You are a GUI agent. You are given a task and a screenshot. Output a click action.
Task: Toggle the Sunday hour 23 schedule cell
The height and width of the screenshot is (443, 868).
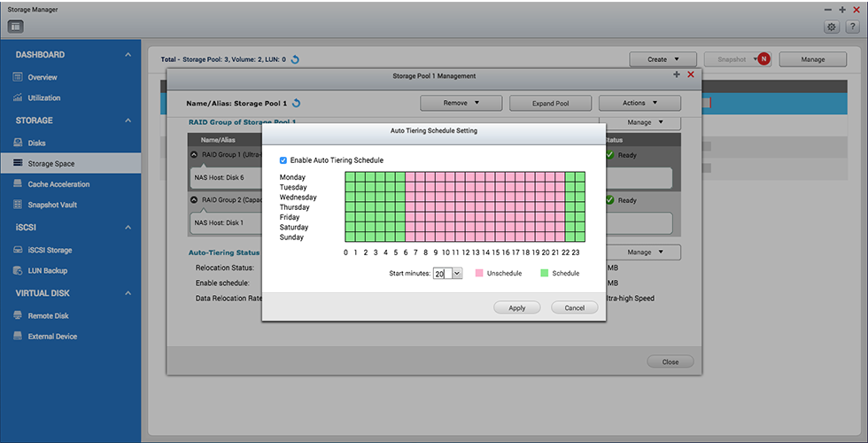[580, 237]
